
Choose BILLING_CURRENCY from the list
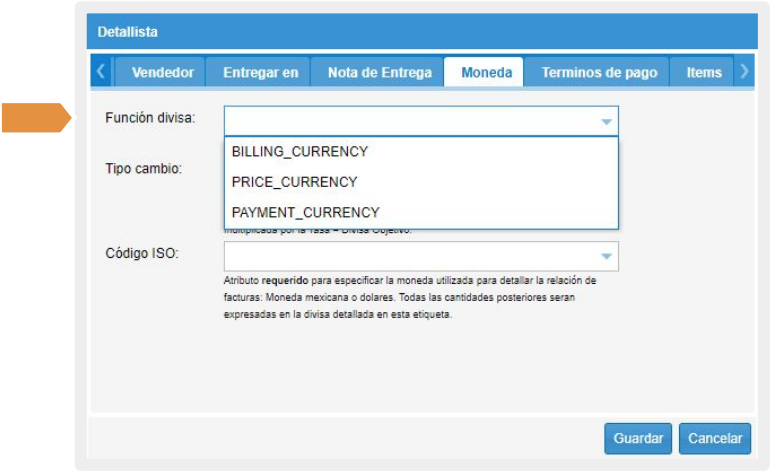(300, 152)
